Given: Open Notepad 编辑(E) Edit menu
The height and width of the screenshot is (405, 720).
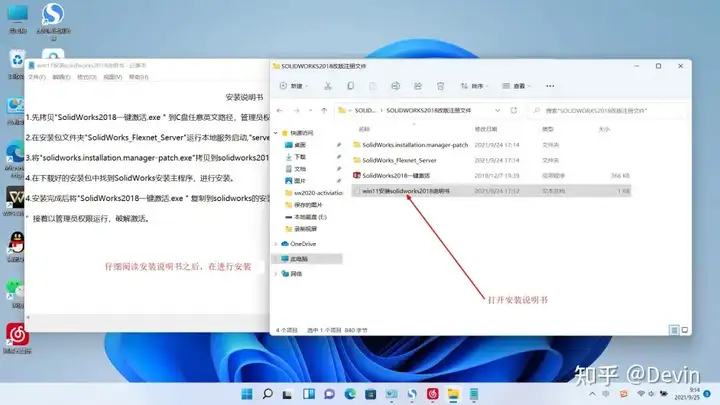Looking at the screenshot, I should (61, 77).
